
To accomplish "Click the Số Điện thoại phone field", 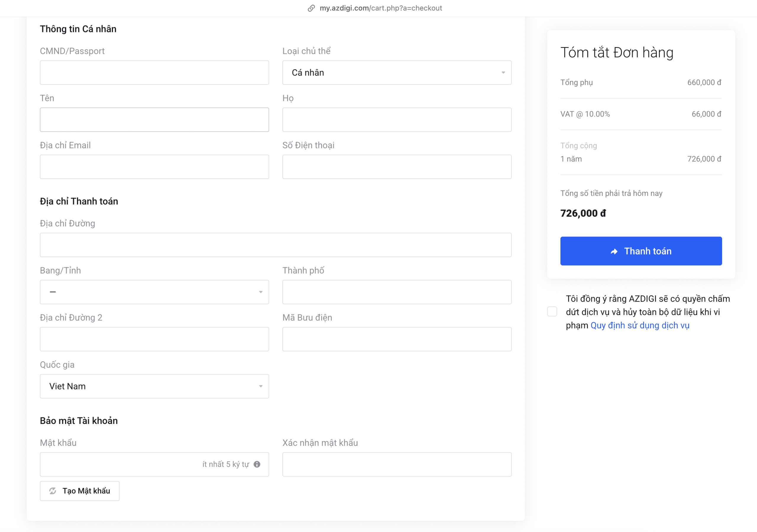I will click(x=397, y=167).
